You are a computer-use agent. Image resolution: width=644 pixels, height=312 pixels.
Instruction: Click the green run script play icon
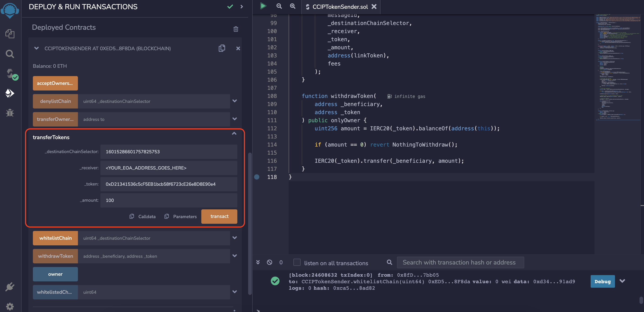pyautogui.click(x=263, y=6)
